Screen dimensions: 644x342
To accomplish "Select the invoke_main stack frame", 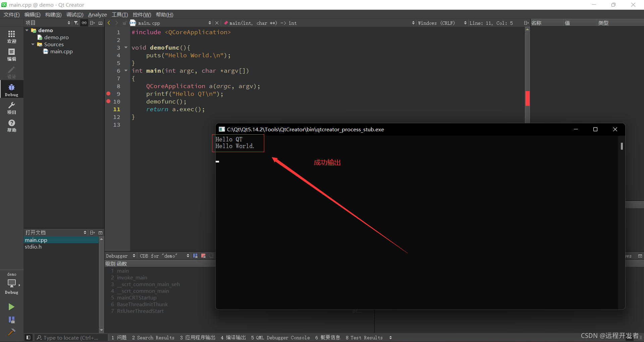I will [x=132, y=277].
